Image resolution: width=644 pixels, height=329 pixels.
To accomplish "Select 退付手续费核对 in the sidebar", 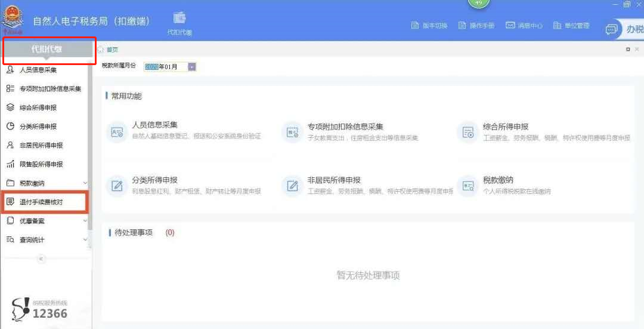I will 42,202.
